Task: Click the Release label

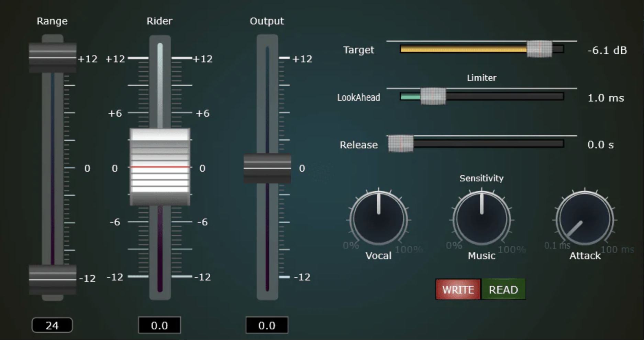Action: [x=358, y=145]
